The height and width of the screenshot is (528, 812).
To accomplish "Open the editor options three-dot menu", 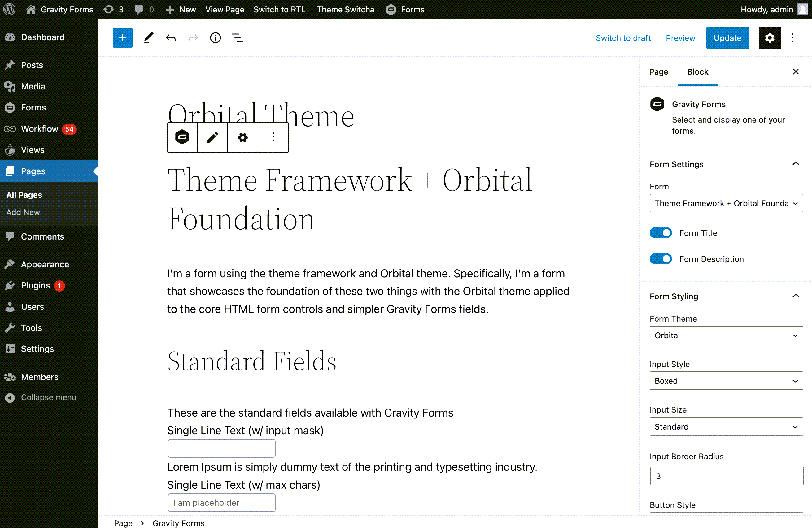I will [x=792, y=37].
